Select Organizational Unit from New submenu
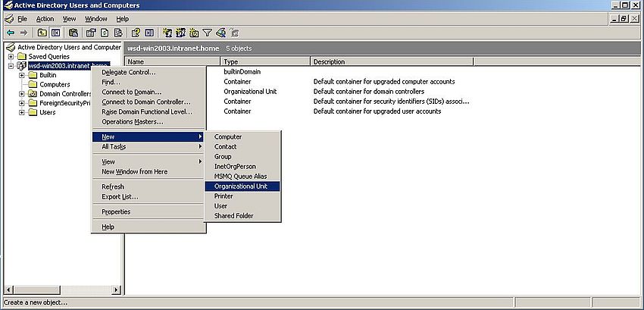Screen dimensions: 644x310 point(242,186)
